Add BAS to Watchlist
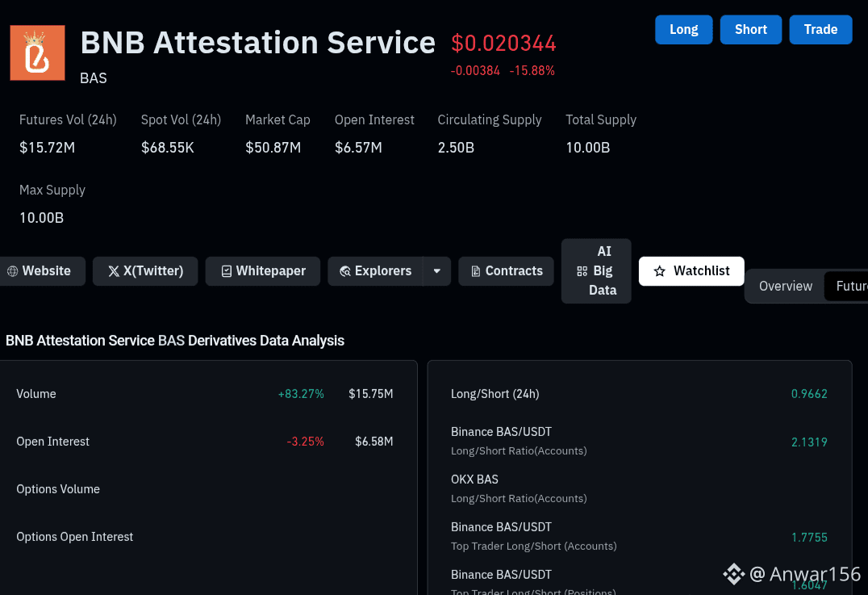This screenshot has width=868, height=595. [691, 271]
